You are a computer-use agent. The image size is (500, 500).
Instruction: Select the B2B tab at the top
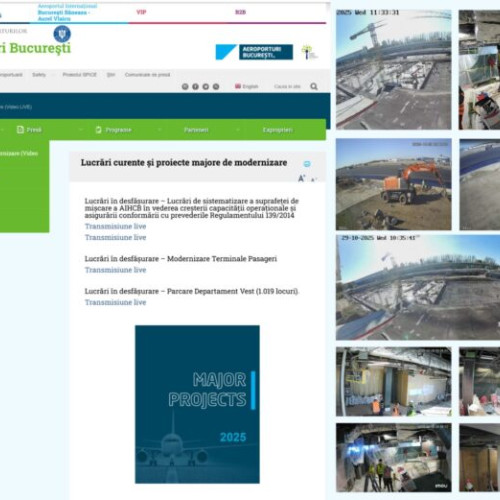coord(240,12)
